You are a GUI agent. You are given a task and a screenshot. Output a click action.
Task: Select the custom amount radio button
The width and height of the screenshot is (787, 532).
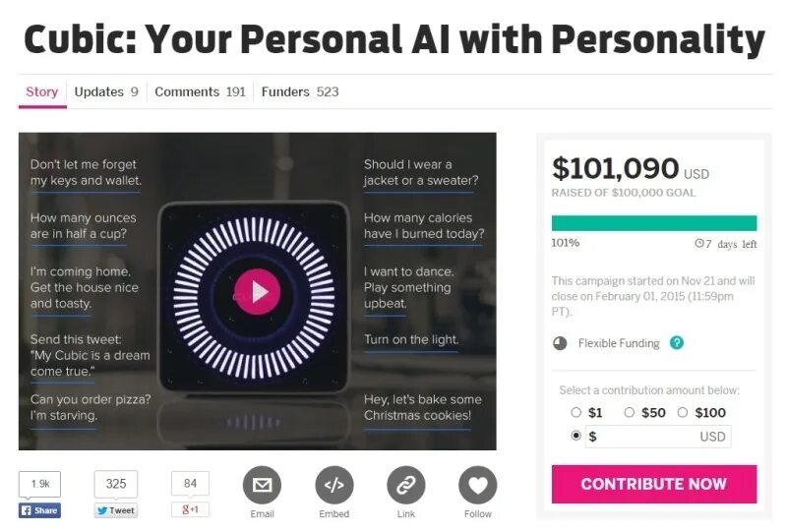[x=576, y=435]
